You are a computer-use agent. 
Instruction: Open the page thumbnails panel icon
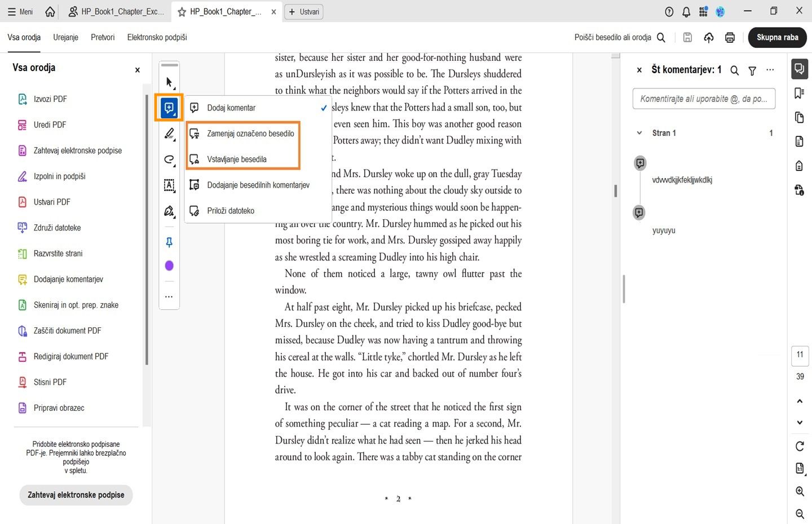pos(799,117)
